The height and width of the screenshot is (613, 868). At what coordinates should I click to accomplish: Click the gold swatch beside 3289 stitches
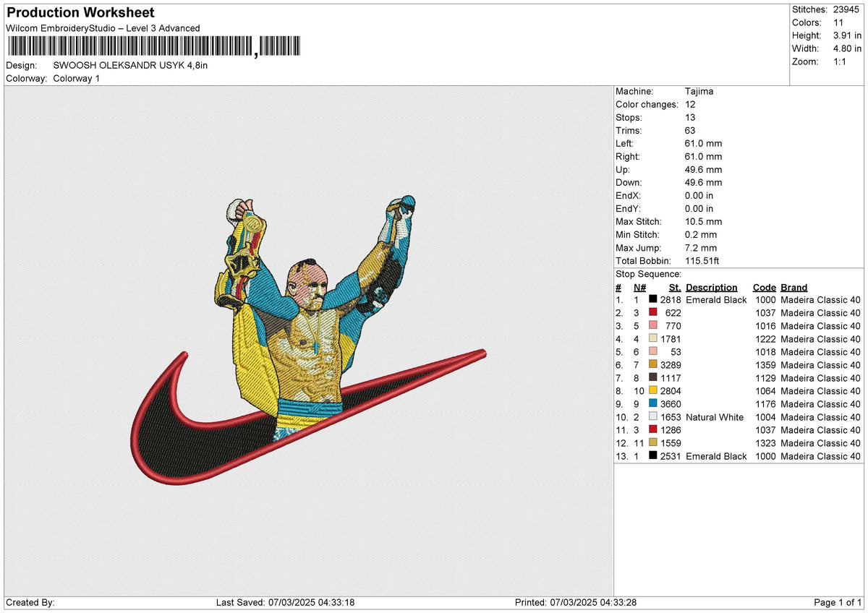click(652, 364)
